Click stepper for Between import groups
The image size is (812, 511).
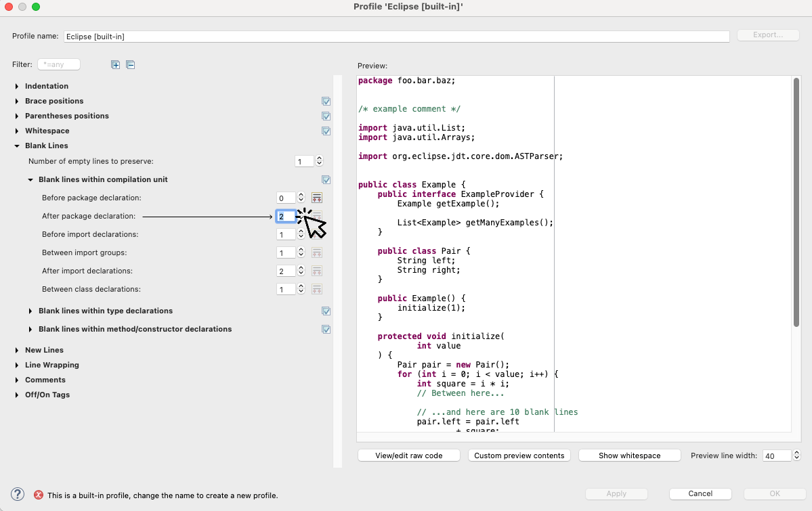(301, 252)
